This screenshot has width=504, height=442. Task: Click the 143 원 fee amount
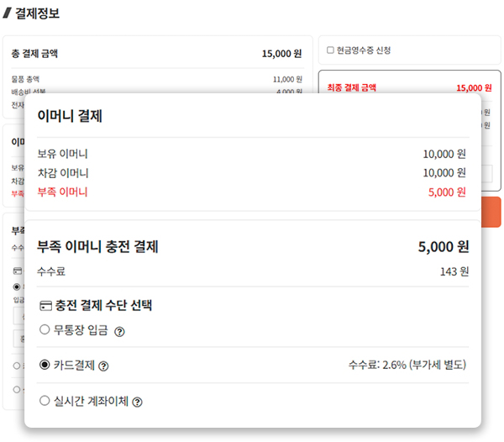(x=454, y=271)
